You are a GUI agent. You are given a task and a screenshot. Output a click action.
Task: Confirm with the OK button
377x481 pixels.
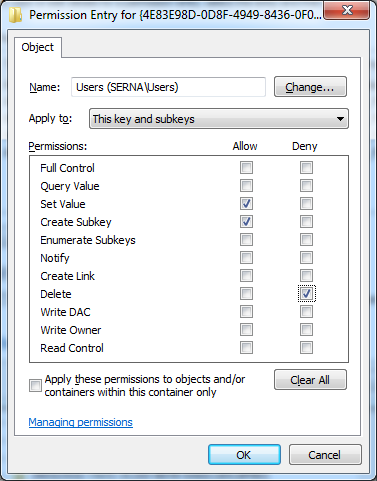click(x=244, y=455)
